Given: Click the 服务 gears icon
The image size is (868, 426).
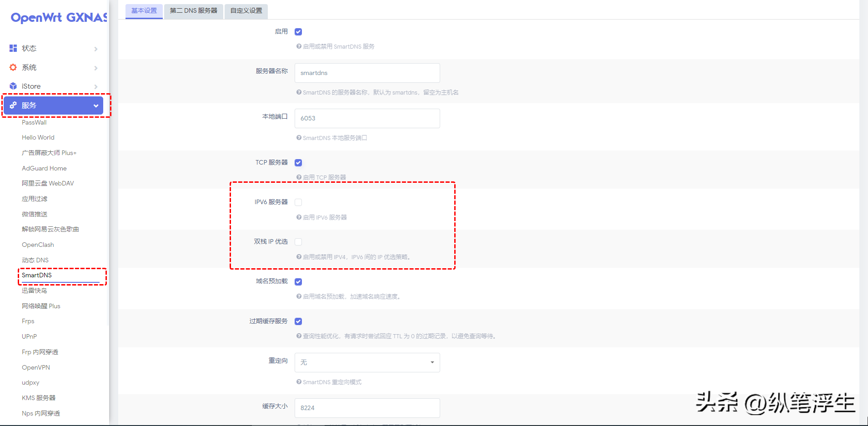Looking at the screenshot, I should tap(13, 105).
